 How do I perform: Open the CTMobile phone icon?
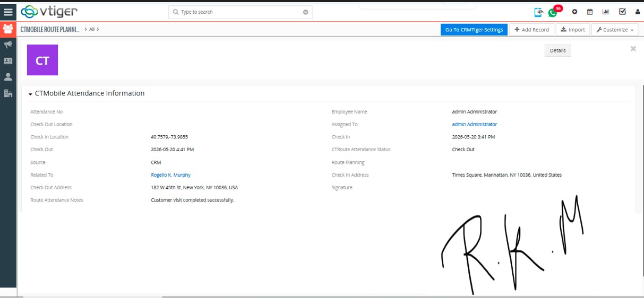538,12
